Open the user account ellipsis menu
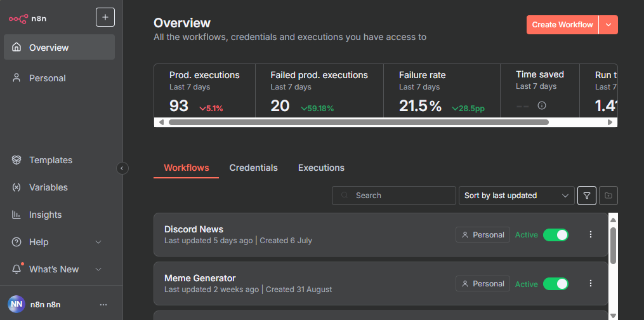Screen dimensions: 644x320 point(103,305)
